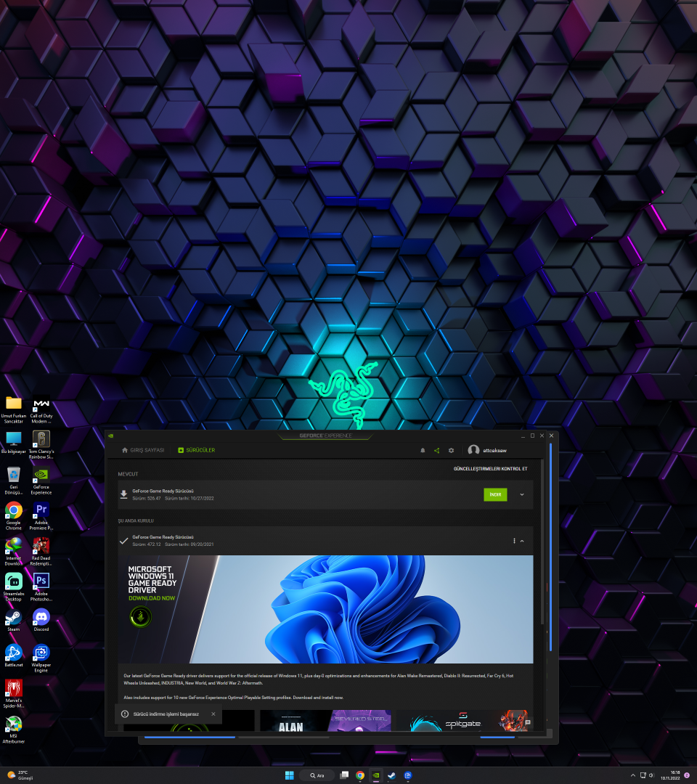
Task: Expand details of available driver 526.47
Action: 522,494
